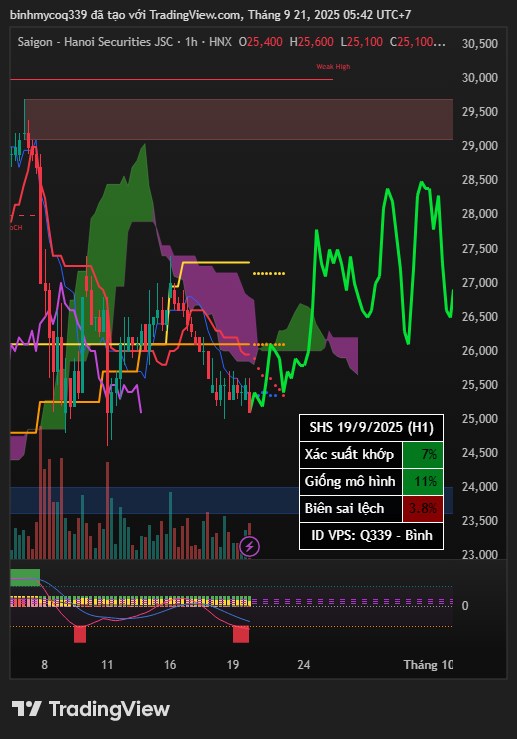Click the 'Xác suất khớp' row label
The width and height of the screenshot is (517, 739).
pyautogui.click(x=351, y=455)
